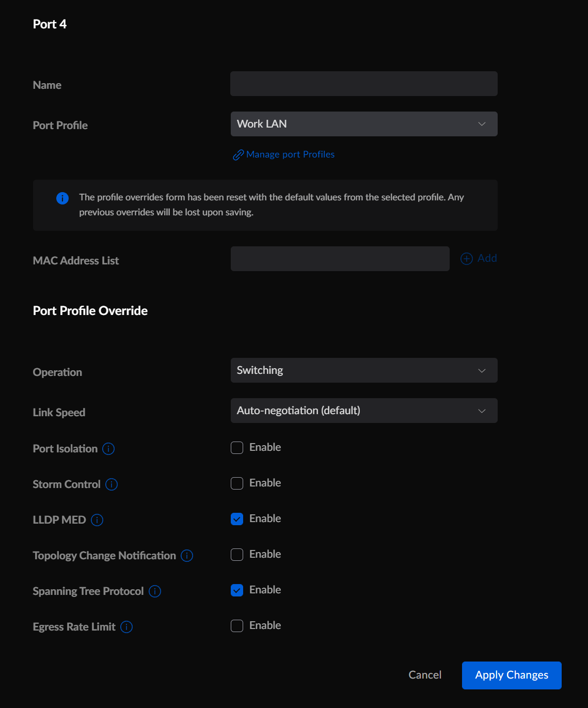Click the Port Isolation info icon
Image resolution: width=588 pixels, height=708 pixels.
[109, 449]
